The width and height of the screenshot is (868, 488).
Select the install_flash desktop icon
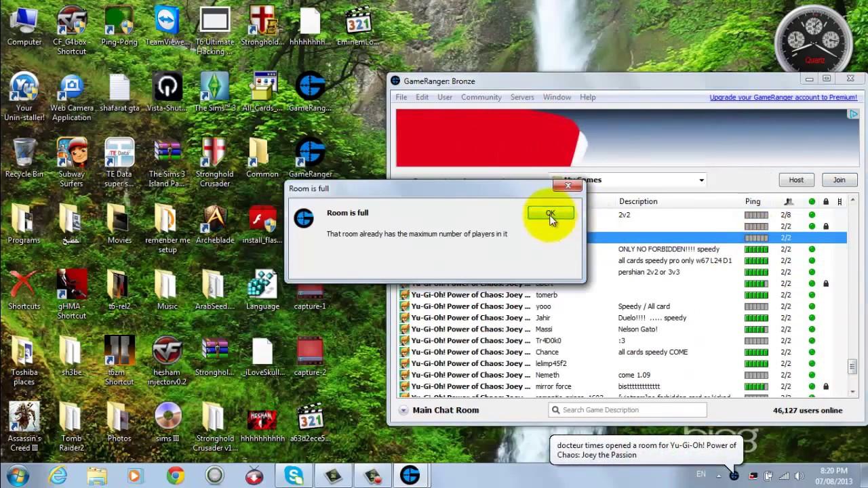(262, 224)
